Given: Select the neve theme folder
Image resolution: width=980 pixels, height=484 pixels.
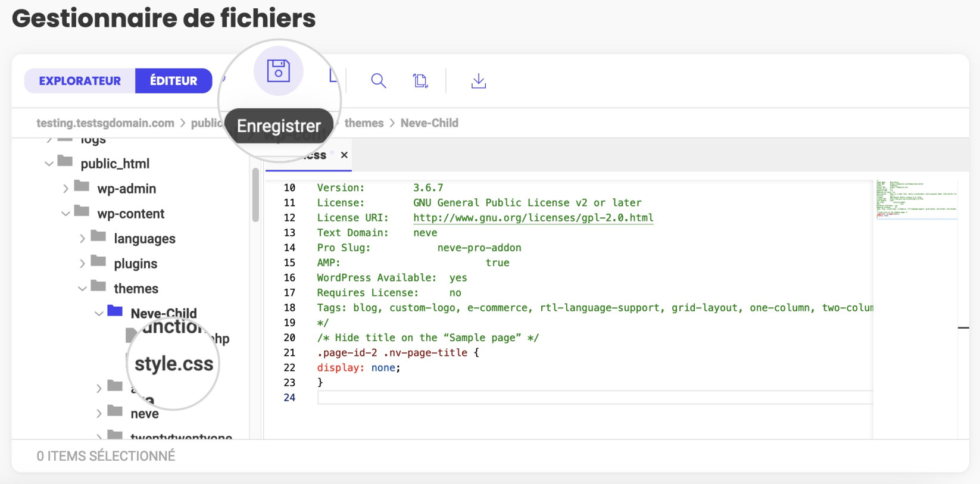Looking at the screenshot, I should pyautogui.click(x=145, y=414).
